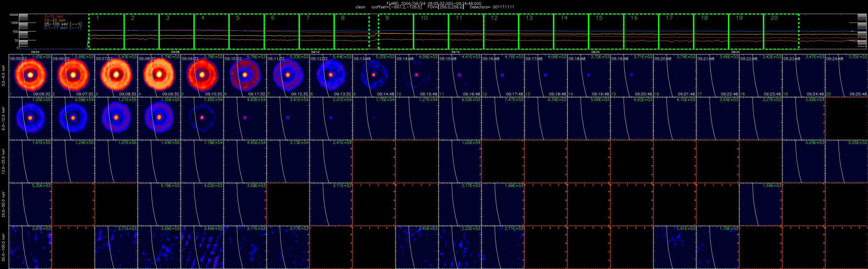Viewport: 868px width, 269px height.
Task: Click the 'FLARE: 2006/06/04' title text
Action: [x=406, y=3]
